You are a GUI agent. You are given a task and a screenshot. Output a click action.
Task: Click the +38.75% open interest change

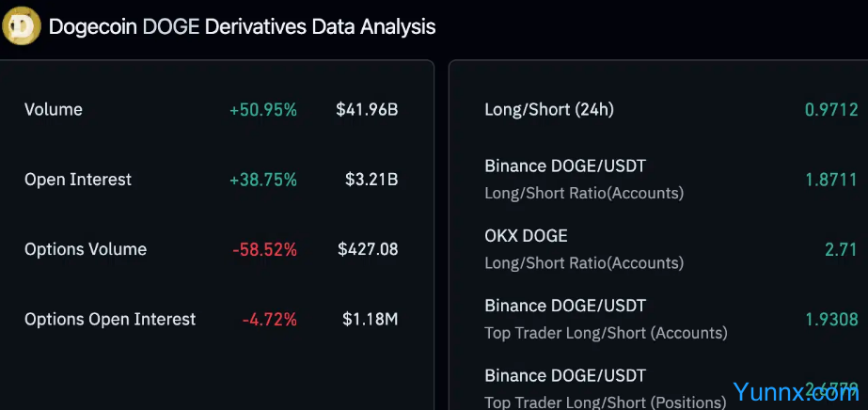click(x=262, y=180)
